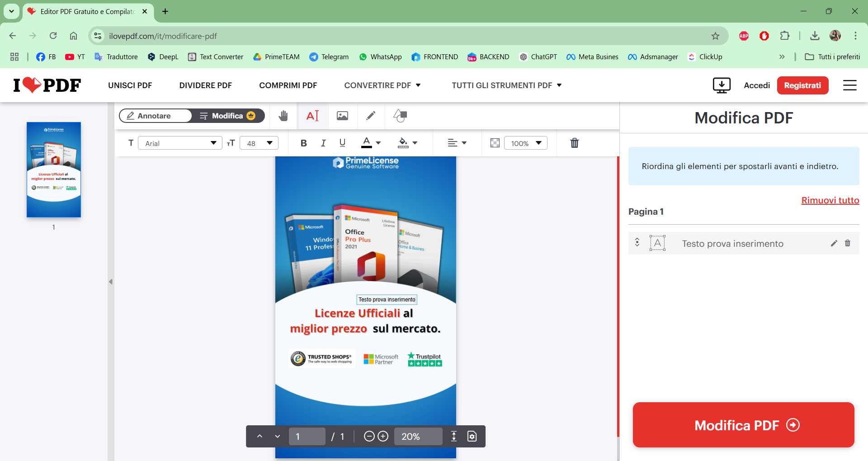Select the freehand pencil draw tool
The height and width of the screenshot is (461, 868).
371,116
